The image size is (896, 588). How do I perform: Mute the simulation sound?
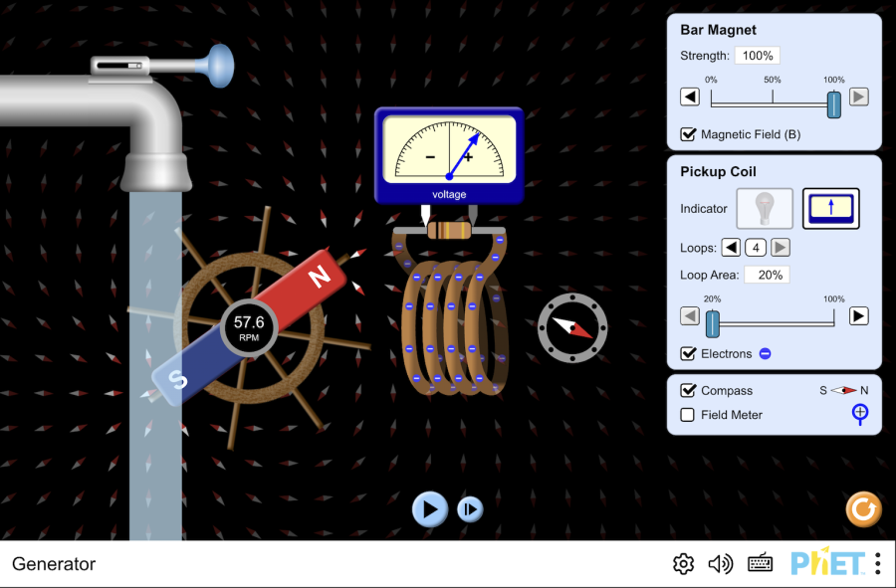(x=720, y=564)
